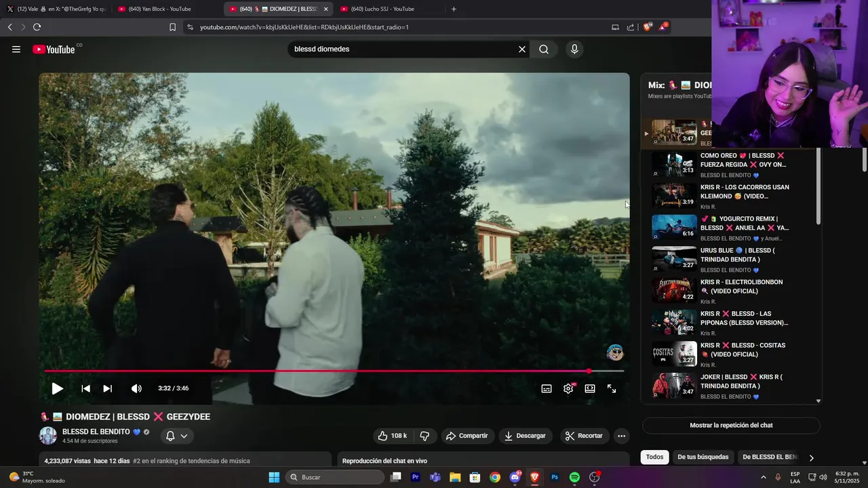
Task: Open the Brave Rewards triangle icon
Action: (663, 27)
